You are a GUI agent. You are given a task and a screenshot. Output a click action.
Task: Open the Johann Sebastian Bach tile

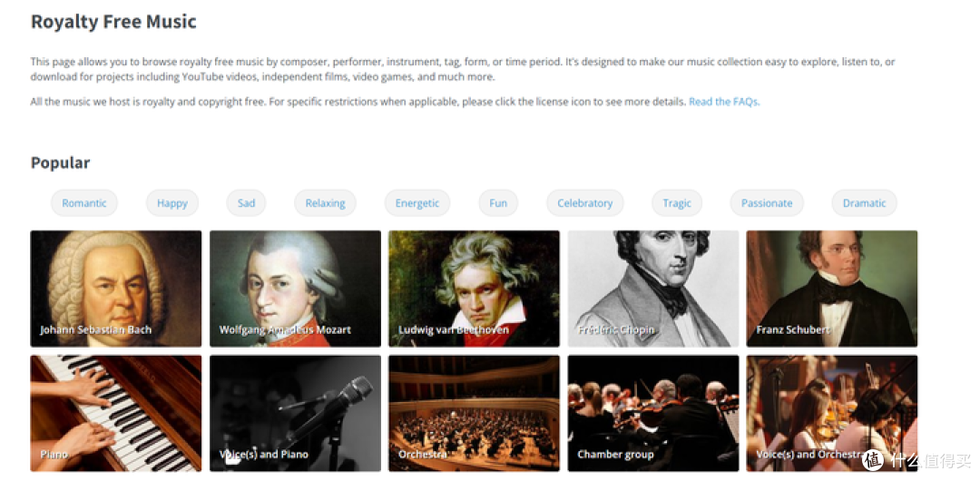pos(116,289)
